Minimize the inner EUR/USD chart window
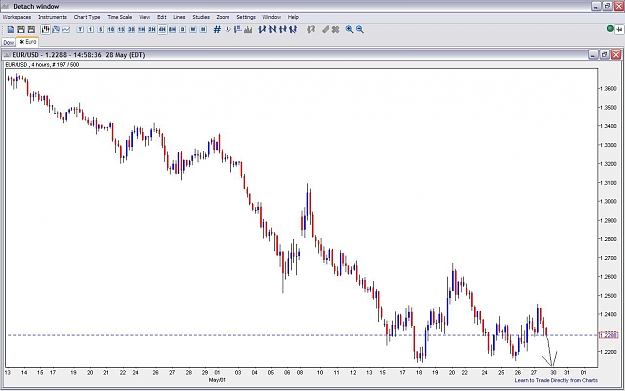This screenshot has width=625, height=391. coord(593,55)
